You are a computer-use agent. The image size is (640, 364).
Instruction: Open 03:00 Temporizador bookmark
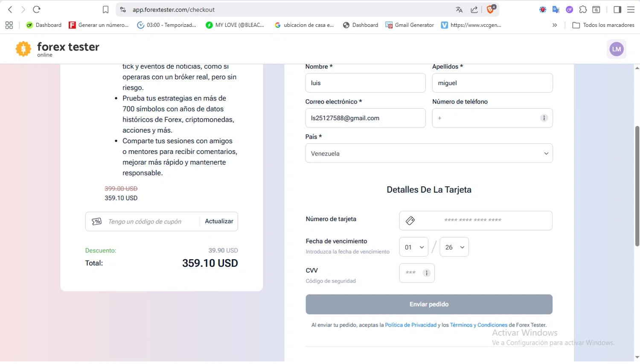click(166, 25)
